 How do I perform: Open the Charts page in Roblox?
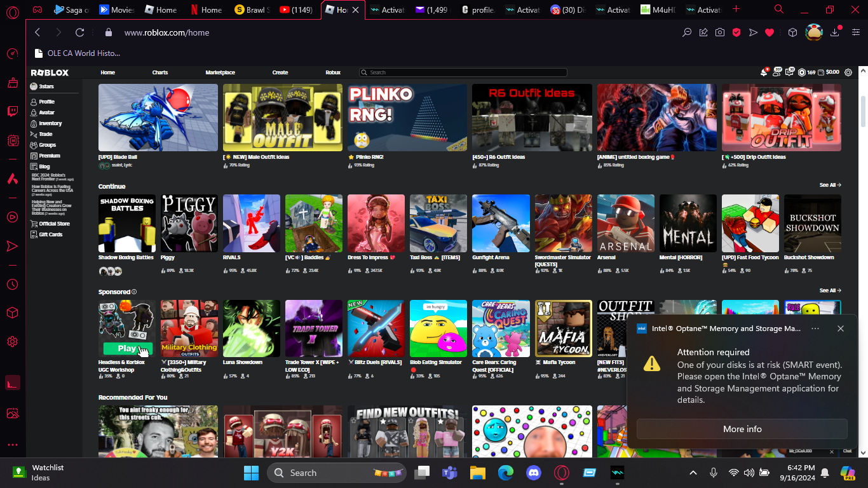pyautogui.click(x=160, y=72)
